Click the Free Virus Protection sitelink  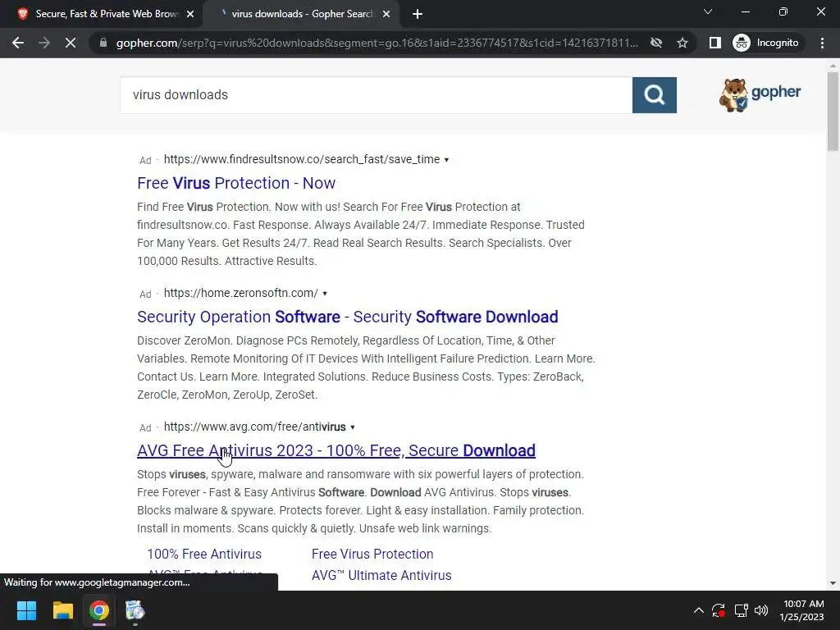pos(372,554)
